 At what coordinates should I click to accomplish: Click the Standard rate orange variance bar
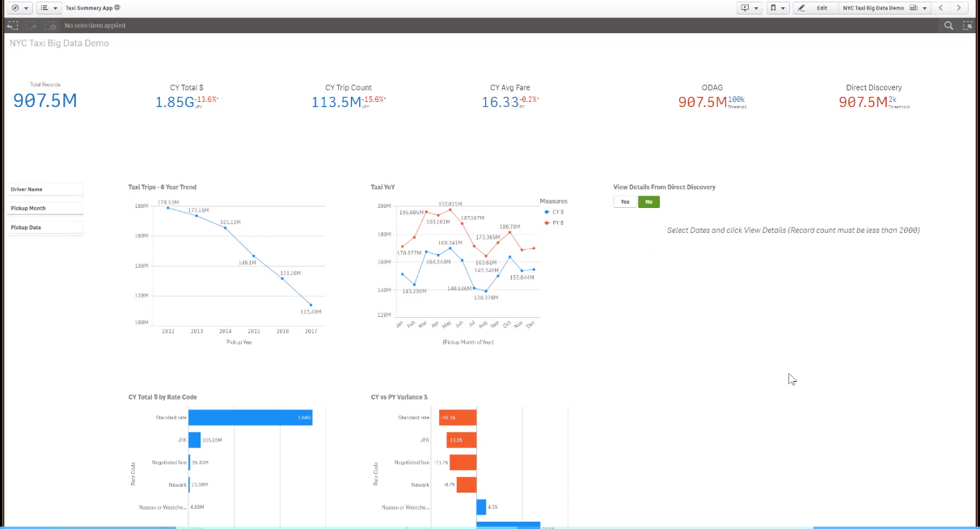pos(458,417)
